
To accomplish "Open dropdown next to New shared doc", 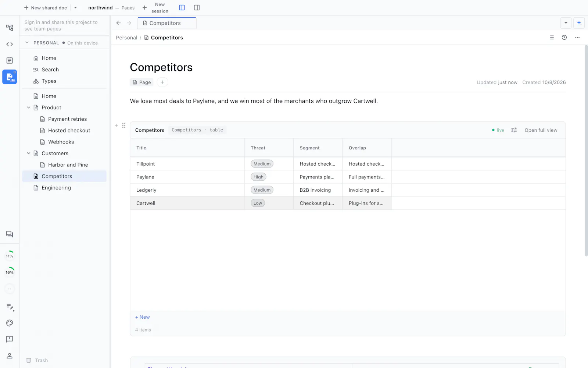I will 76,8.
